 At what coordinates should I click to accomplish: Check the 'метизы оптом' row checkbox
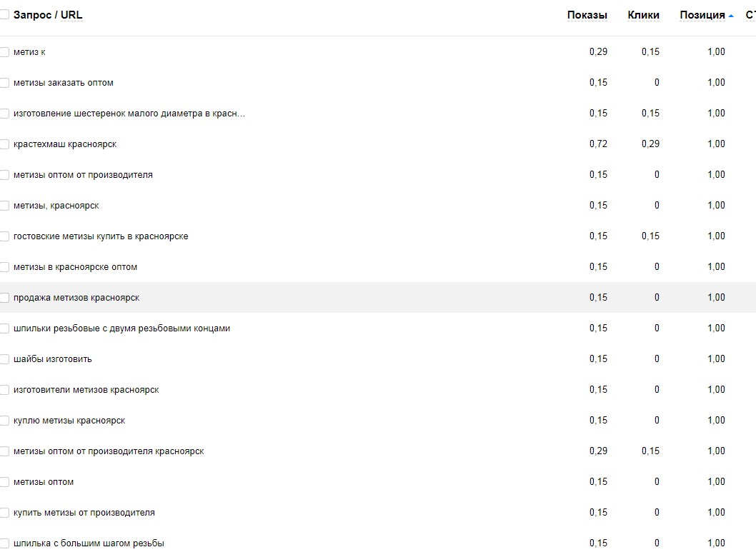4,482
